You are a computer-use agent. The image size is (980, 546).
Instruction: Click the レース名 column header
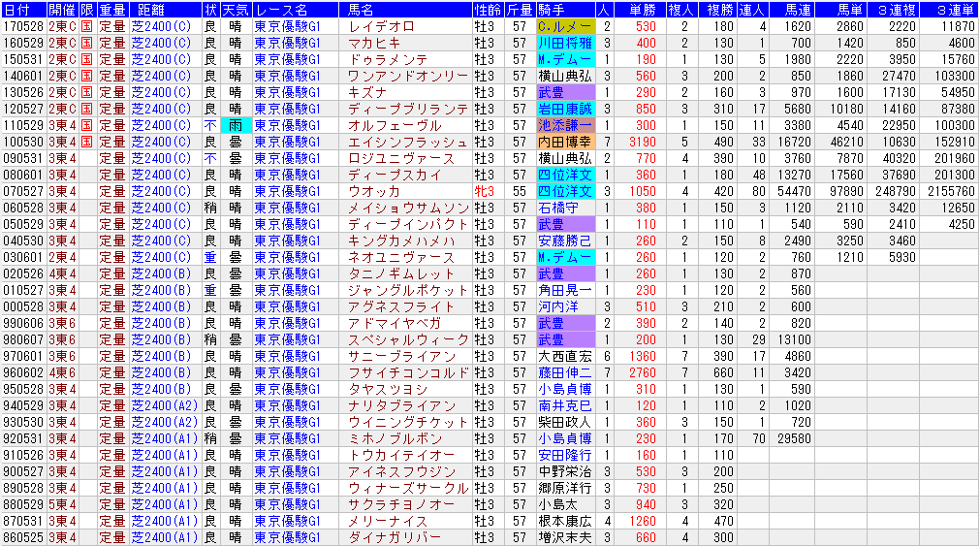[295, 10]
